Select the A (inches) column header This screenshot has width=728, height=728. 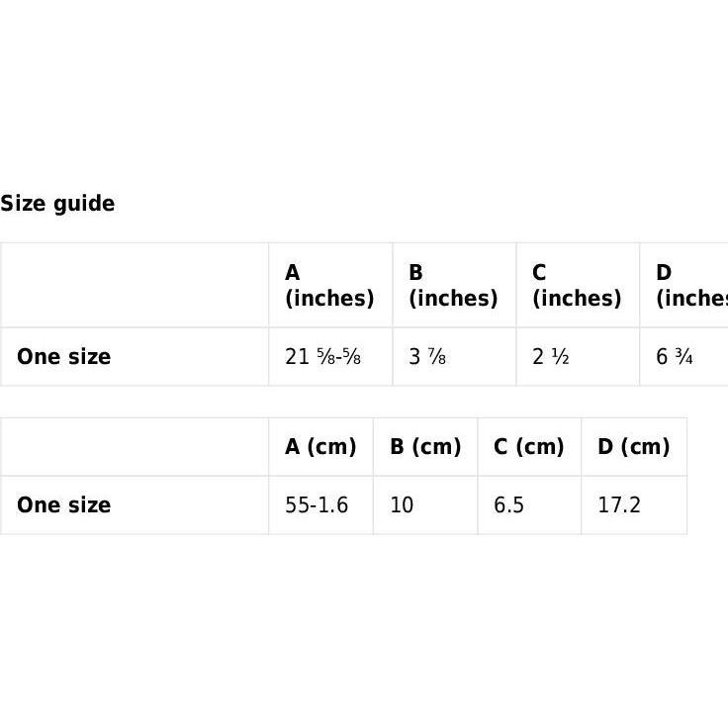(x=330, y=285)
